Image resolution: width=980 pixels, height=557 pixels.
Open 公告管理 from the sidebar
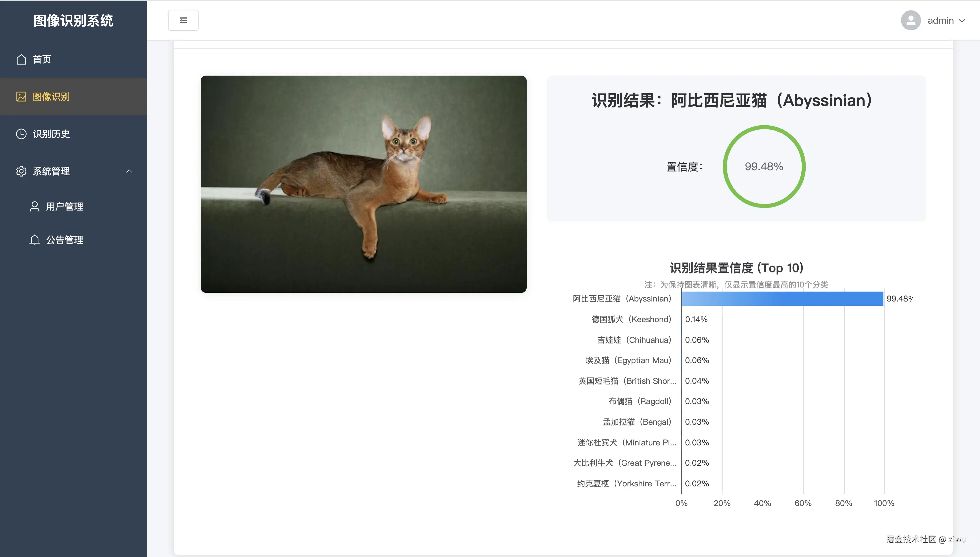[64, 240]
